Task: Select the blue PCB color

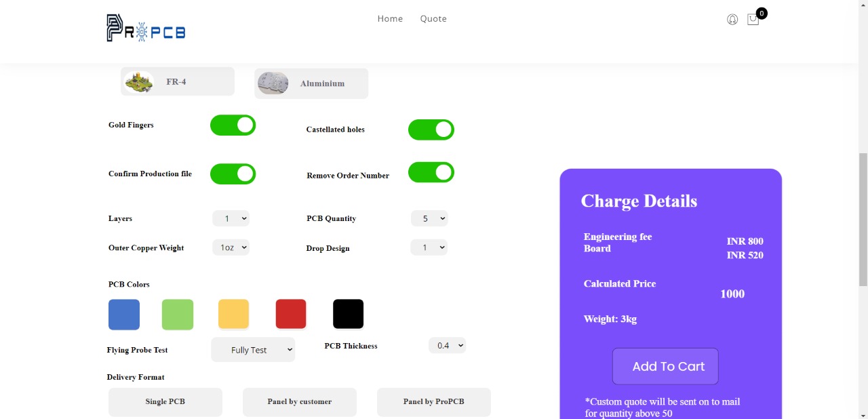Action: [x=124, y=315]
